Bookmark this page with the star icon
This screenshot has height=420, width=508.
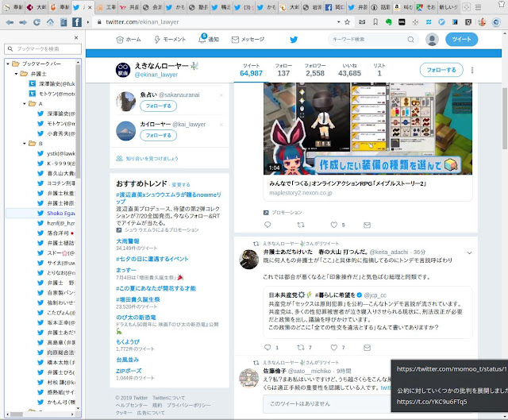[348, 22]
